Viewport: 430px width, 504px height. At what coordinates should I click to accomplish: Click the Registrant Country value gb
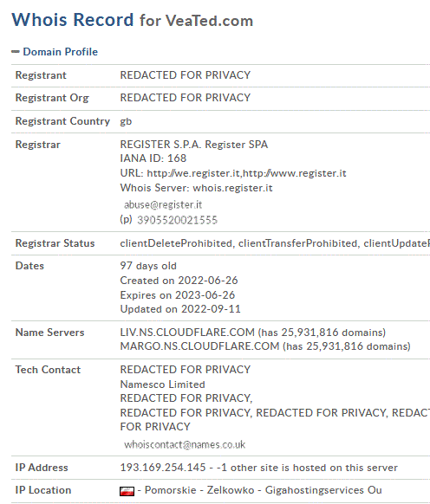(x=126, y=121)
